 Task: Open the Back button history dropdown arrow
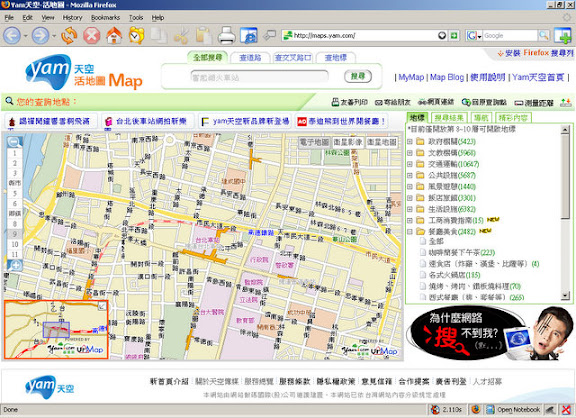coord(25,36)
